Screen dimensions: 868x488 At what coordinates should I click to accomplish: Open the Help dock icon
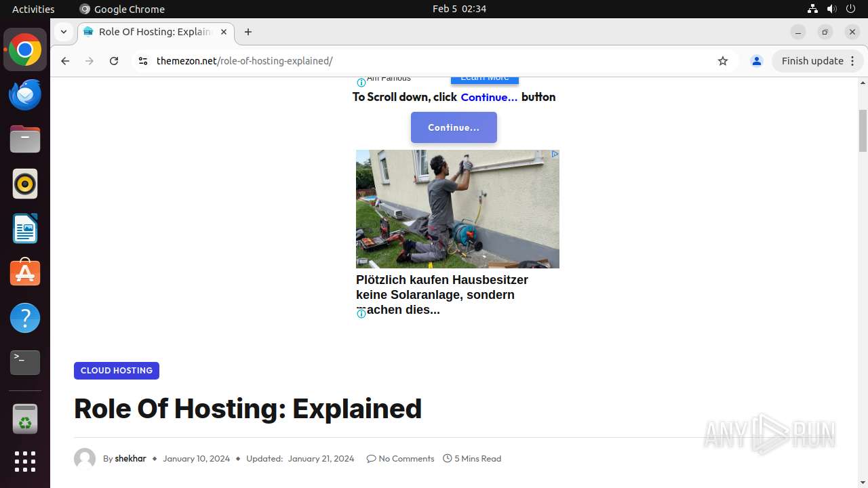tap(25, 318)
